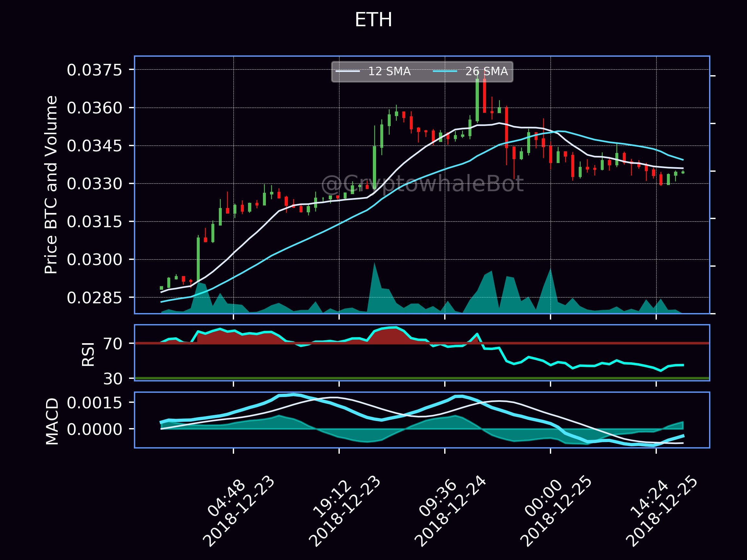The height and width of the screenshot is (560, 747).
Task: Click the MACD 0.0000 axis label
Action: pos(94,430)
